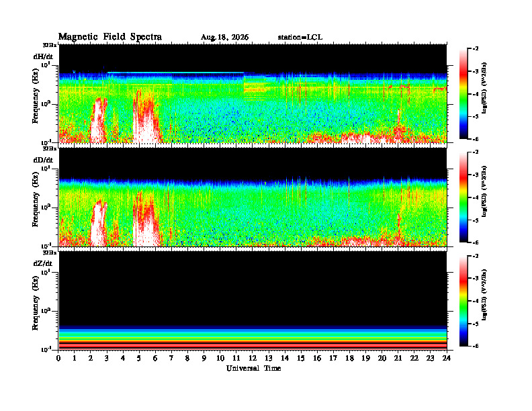
Task: Click the "station=LCL" header label
Action: click(x=300, y=37)
